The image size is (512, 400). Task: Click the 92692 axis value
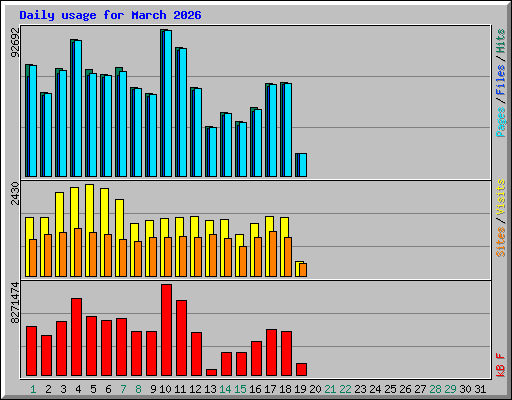(15, 42)
